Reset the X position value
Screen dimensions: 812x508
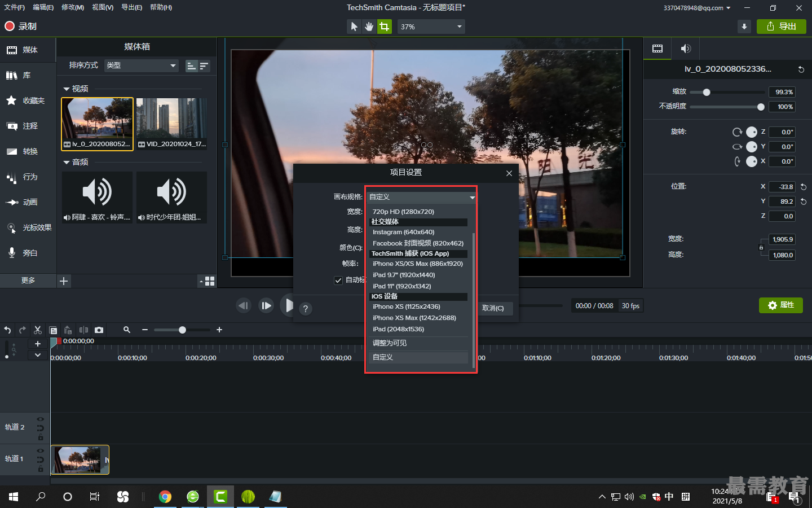804,187
